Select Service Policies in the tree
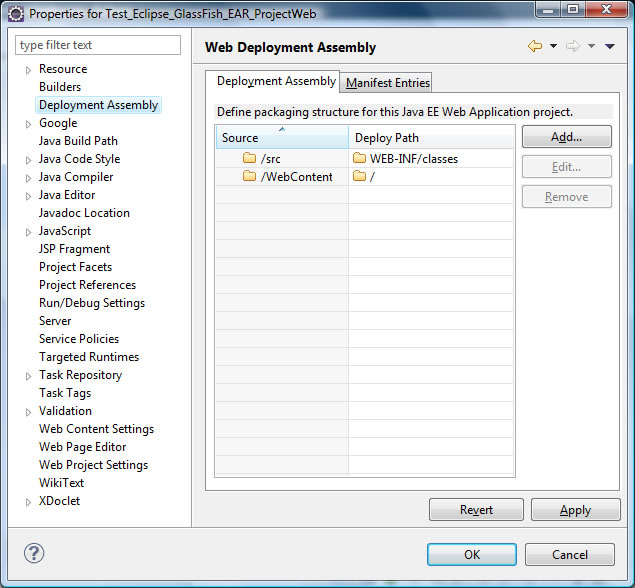 click(x=79, y=339)
